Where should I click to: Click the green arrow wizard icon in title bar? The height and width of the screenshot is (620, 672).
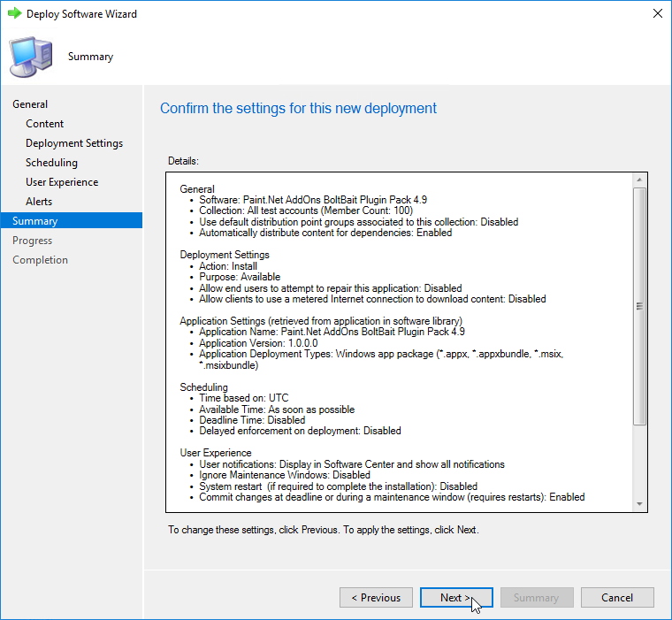(x=14, y=14)
